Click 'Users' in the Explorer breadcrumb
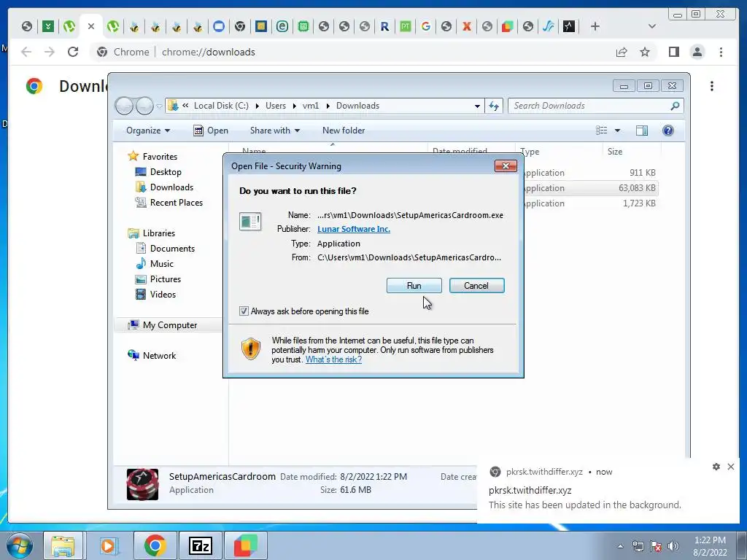Screen dimensions: 747x560 (275, 106)
